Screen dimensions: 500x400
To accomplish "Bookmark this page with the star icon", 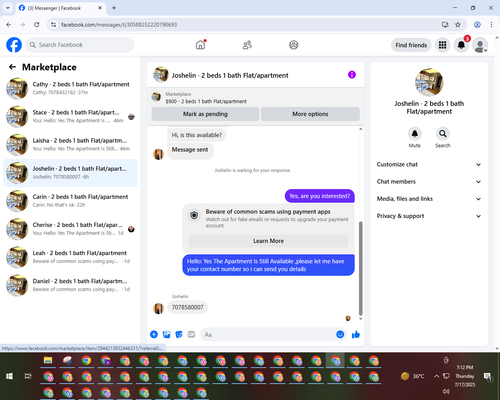I will [458, 25].
